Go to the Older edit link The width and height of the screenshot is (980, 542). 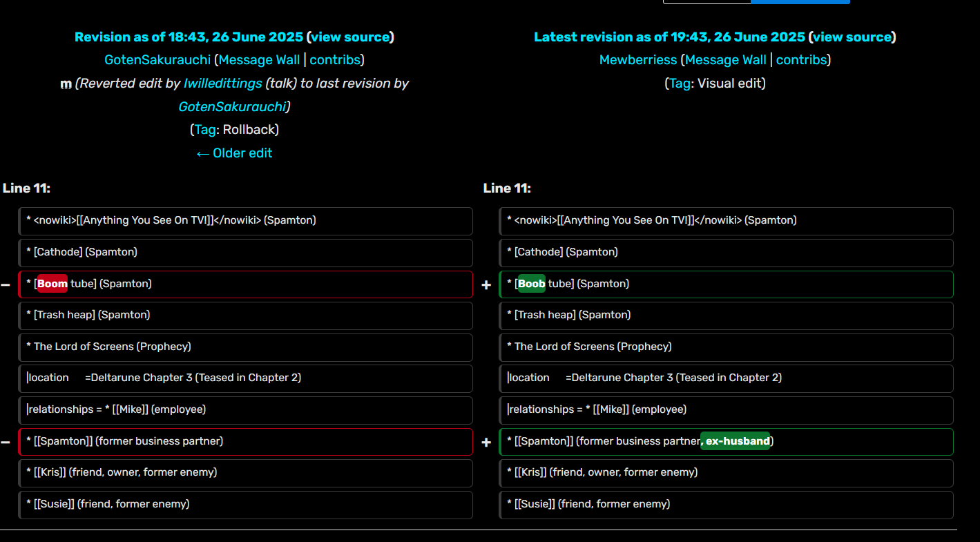tap(234, 153)
